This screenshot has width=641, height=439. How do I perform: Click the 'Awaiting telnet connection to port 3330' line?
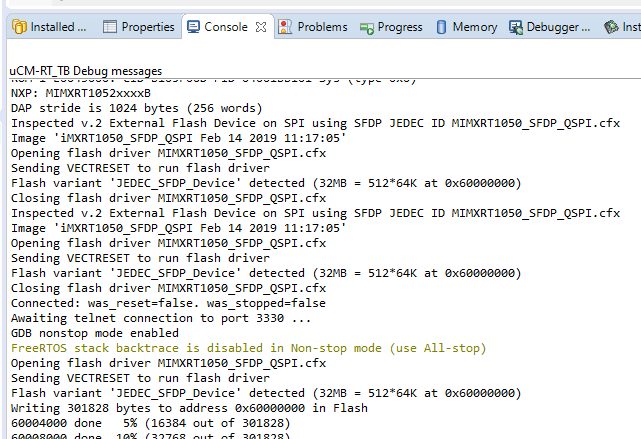[x=161, y=318]
